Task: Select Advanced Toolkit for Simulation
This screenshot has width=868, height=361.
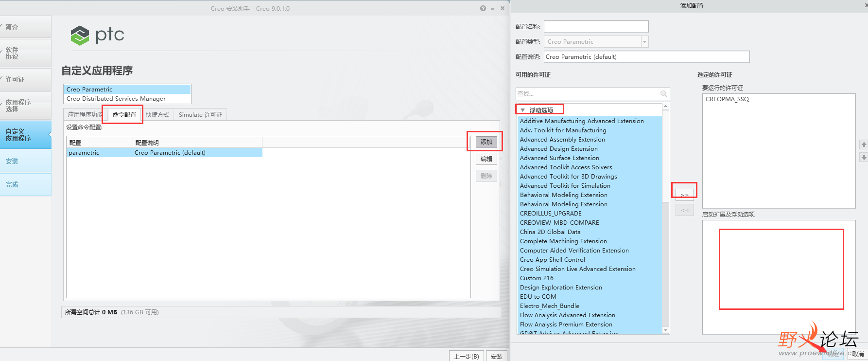Action: pyautogui.click(x=589, y=186)
